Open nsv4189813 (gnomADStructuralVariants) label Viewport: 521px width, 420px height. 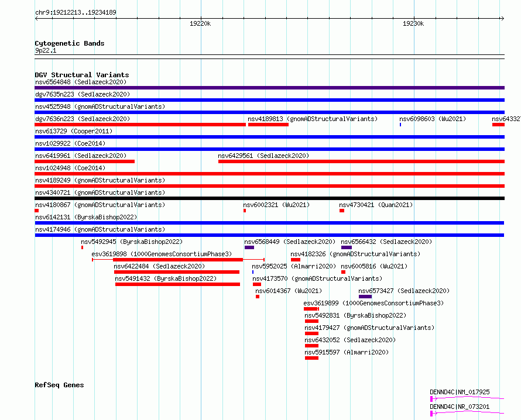(313, 119)
